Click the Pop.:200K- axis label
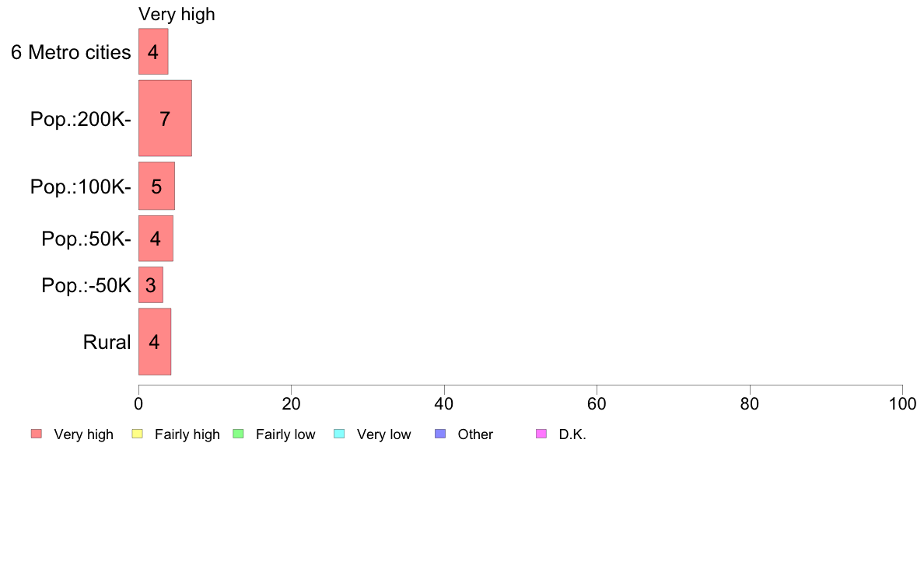Image resolution: width=924 pixels, height=572 pixels. click(x=81, y=120)
